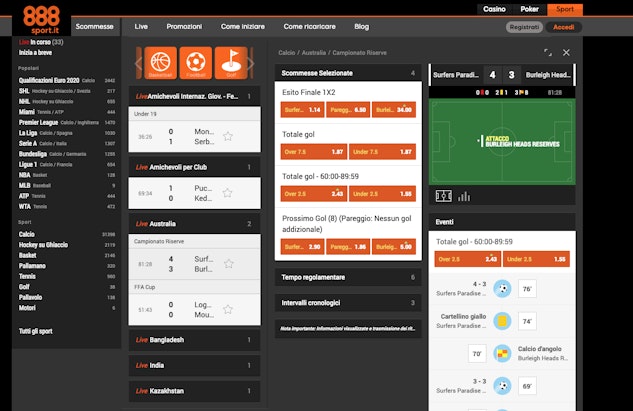Open the Casino tab
The height and width of the screenshot is (411, 633).
495,9
